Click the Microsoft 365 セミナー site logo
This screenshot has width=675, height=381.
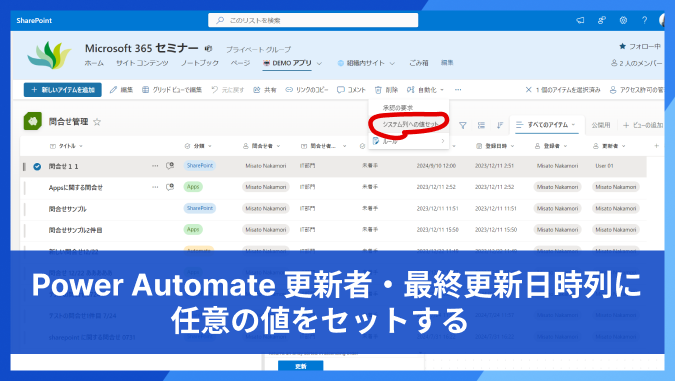point(50,55)
